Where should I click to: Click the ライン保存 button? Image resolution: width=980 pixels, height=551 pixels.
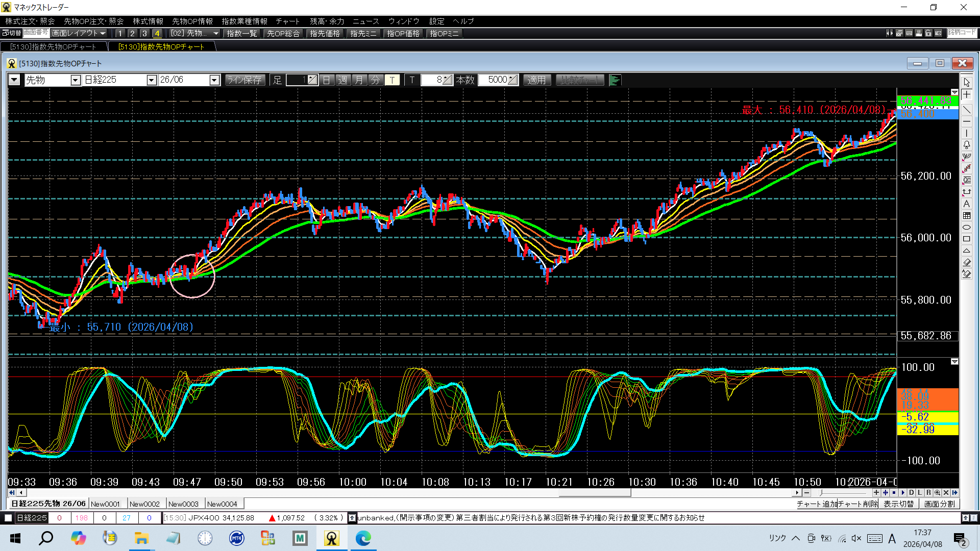point(244,80)
